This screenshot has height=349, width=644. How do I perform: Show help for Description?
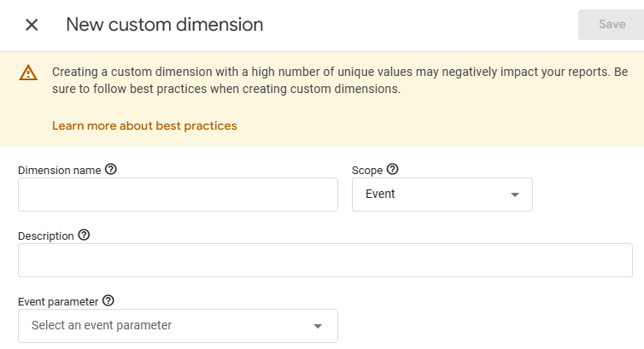(84, 235)
